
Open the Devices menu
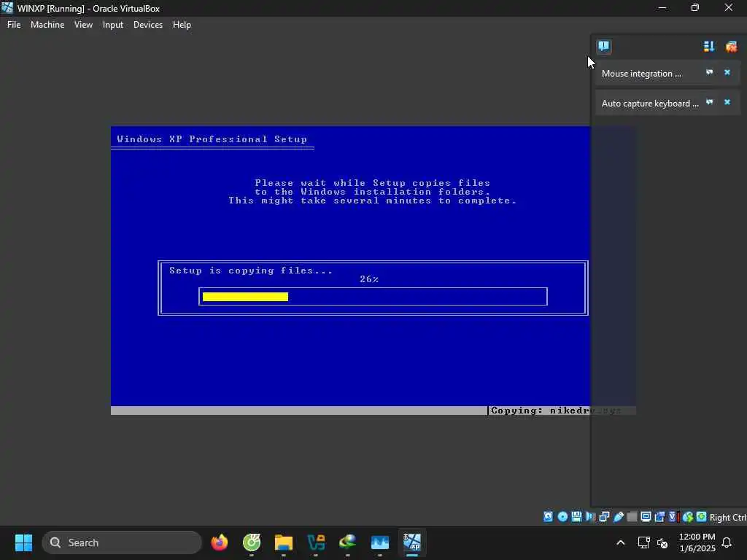[147, 25]
